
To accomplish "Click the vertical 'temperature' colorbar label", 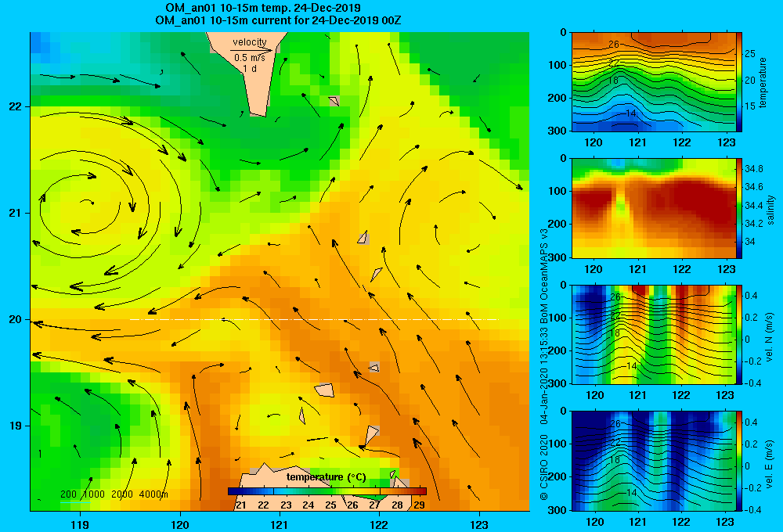I will tap(763, 82).
